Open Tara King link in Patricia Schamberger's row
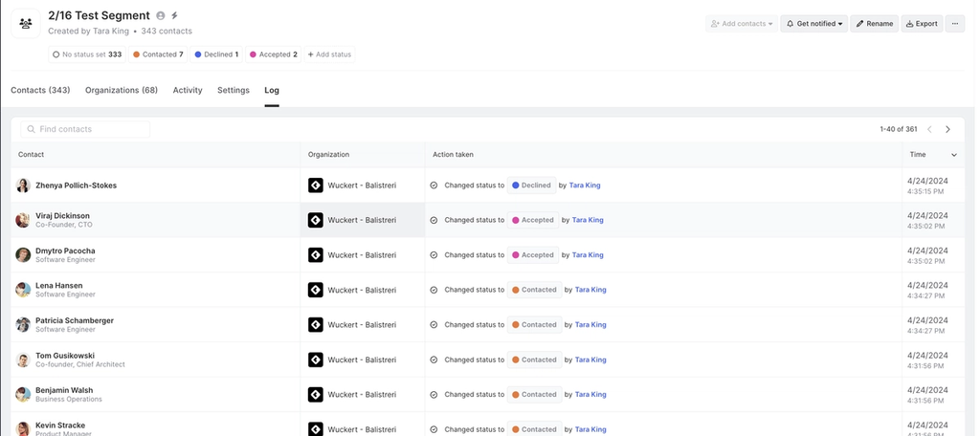Screen dimensions: 980x436 pyautogui.click(x=590, y=325)
